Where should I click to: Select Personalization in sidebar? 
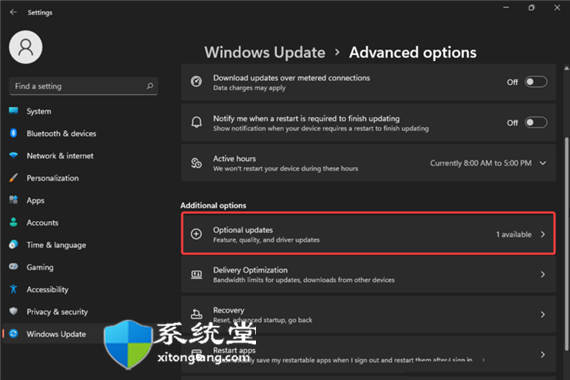[52, 178]
